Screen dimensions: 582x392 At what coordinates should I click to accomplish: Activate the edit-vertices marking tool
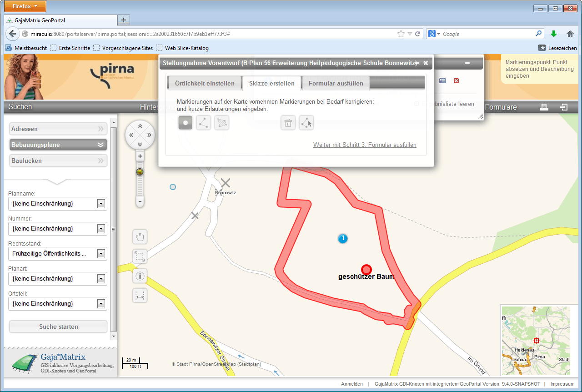point(306,123)
